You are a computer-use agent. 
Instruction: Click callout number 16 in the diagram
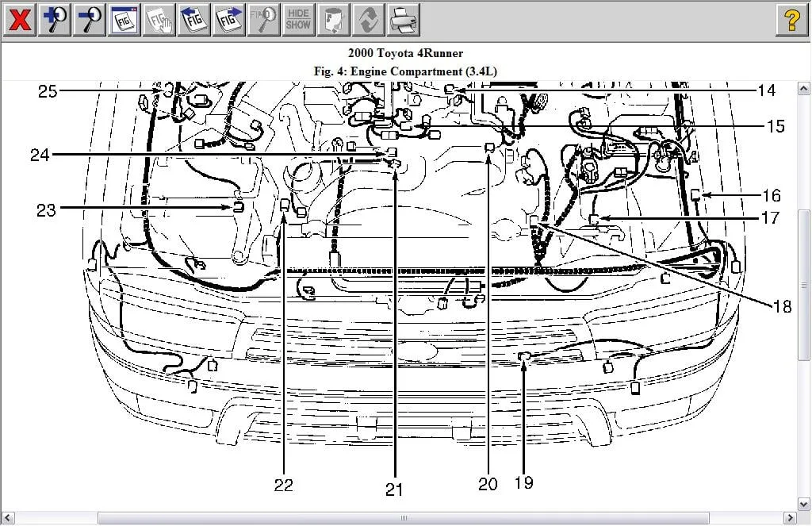(x=772, y=195)
